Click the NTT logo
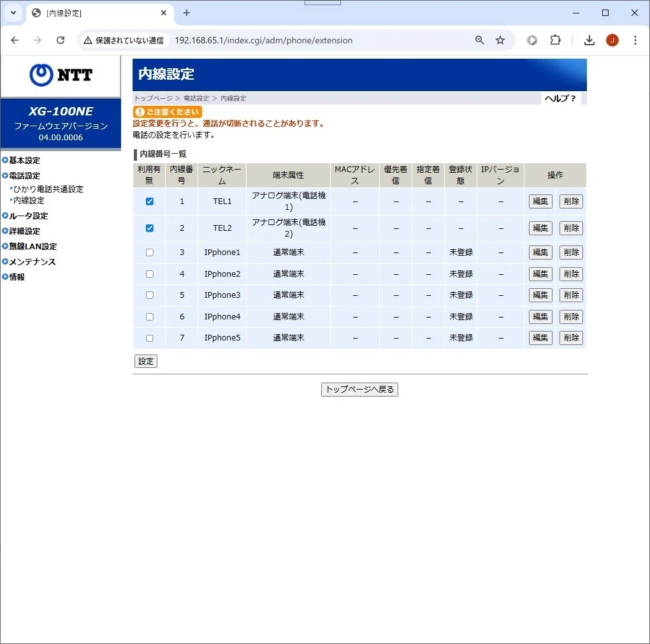 61,75
